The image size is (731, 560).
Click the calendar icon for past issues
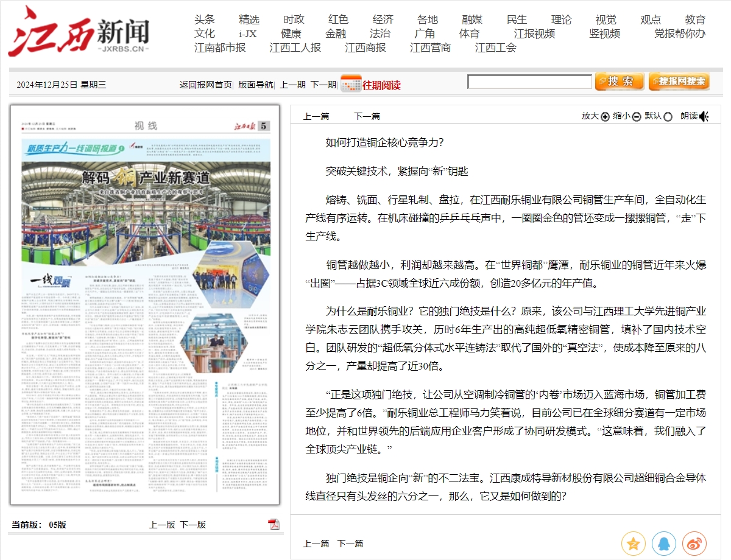(x=351, y=83)
